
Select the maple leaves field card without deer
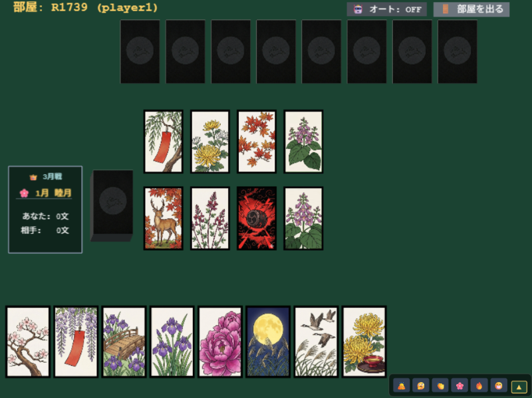(257, 142)
